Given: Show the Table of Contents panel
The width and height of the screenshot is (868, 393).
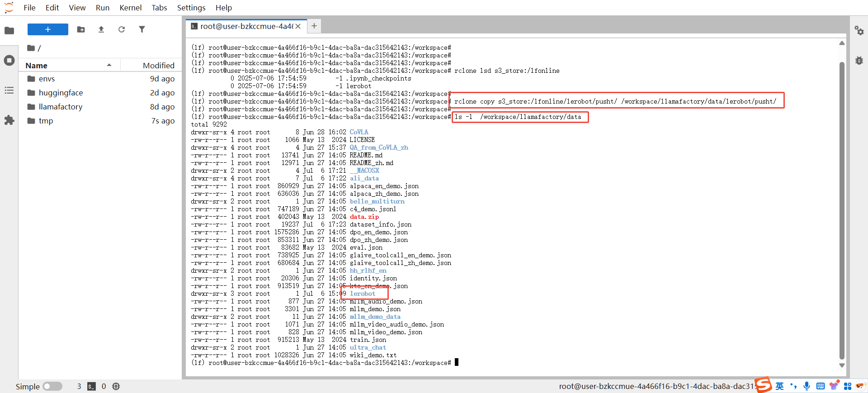Looking at the screenshot, I should tap(9, 90).
